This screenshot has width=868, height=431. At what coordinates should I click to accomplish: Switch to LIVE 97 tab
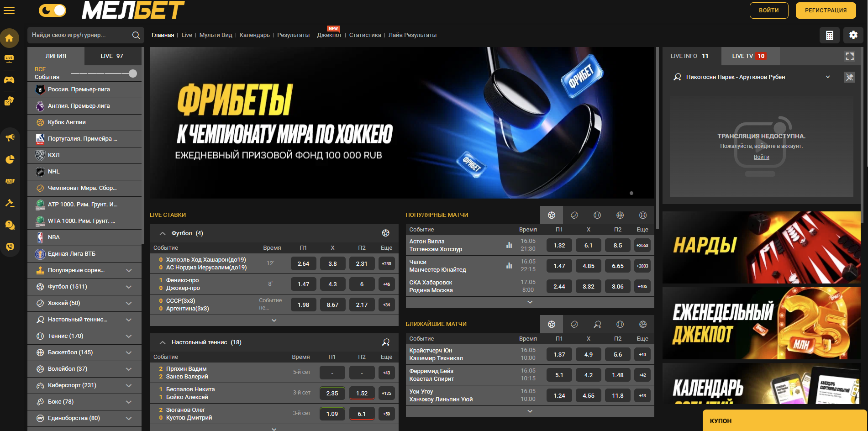point(112,56)
